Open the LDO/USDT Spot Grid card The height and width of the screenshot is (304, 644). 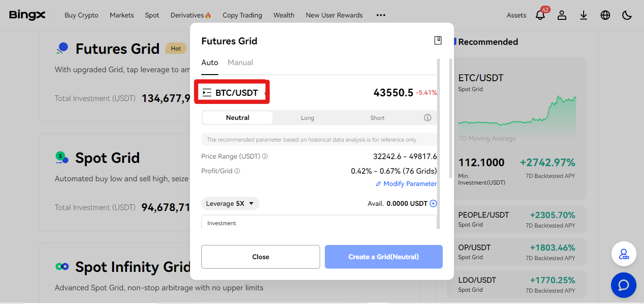[517, 285]
